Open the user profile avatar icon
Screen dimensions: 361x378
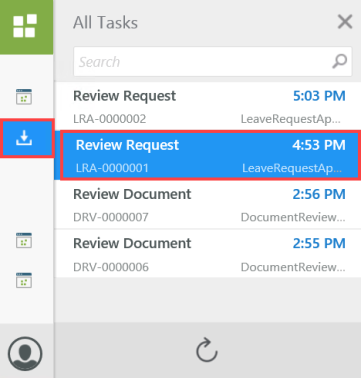coord(25,354)
